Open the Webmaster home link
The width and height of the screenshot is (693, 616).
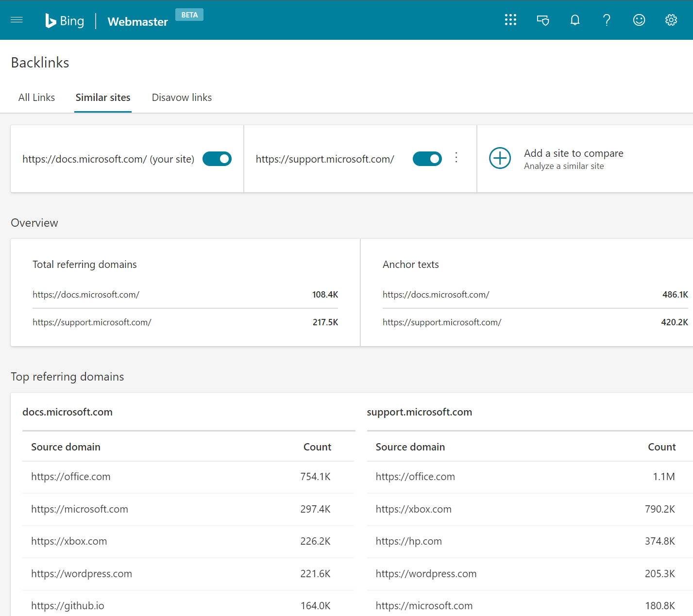137,22
